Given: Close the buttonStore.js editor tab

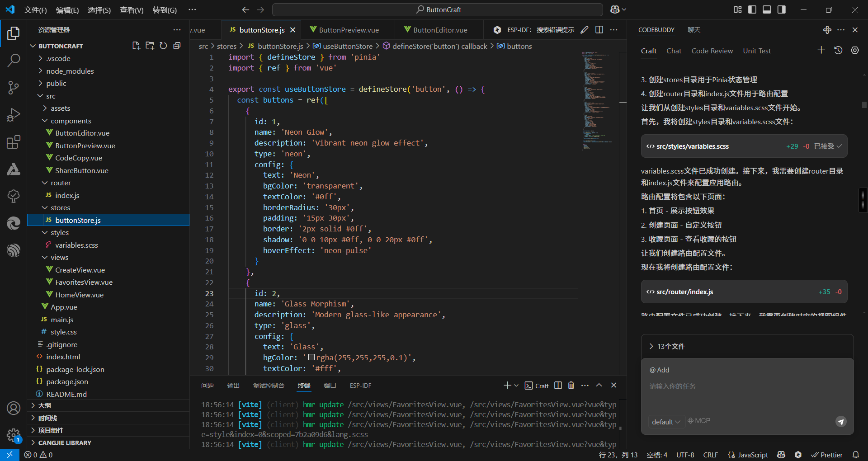Looking at the screenshot, I should click(292, 30).
